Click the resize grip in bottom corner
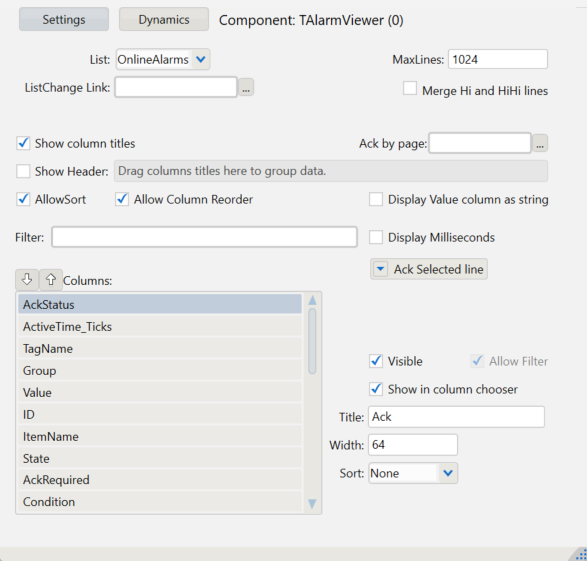This screenshot has height=561, width=587. click(x=580, y=554)
